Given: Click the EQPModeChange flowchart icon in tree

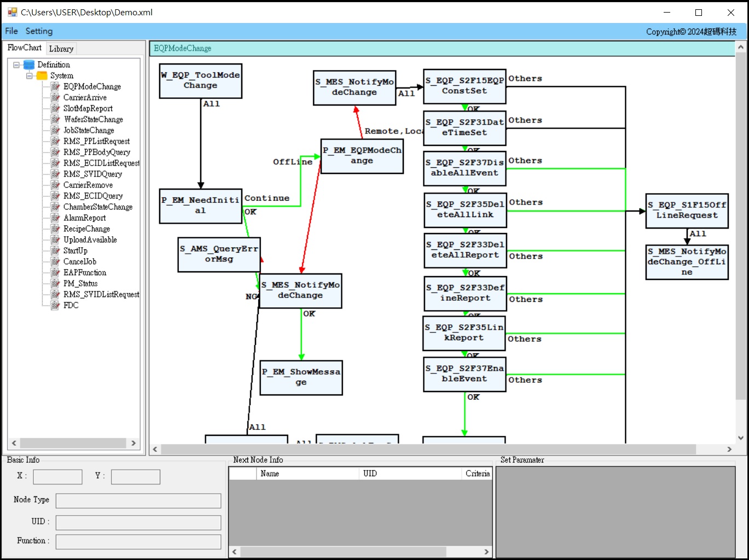Looking at the screenshot, I should pyautogui.click(x=55, y=86).
